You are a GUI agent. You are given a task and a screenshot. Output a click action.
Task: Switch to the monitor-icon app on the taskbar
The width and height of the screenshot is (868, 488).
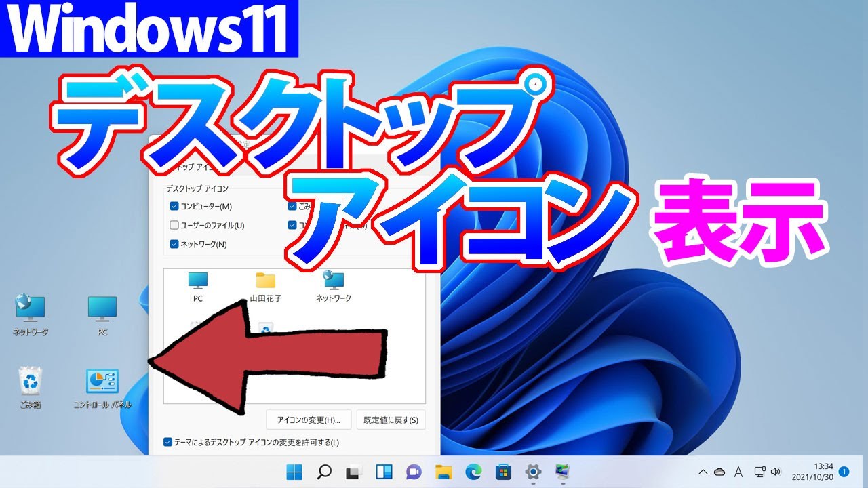point(562,472)
